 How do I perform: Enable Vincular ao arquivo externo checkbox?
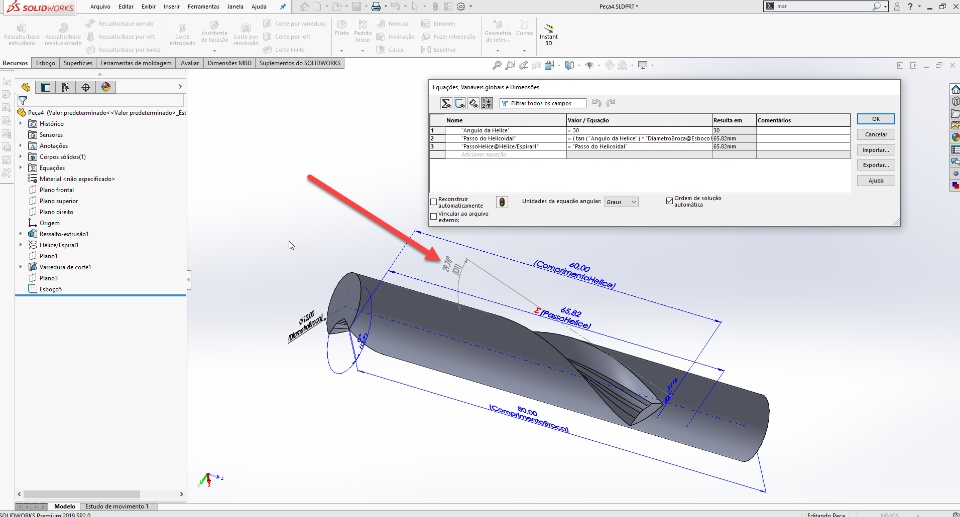433,216
